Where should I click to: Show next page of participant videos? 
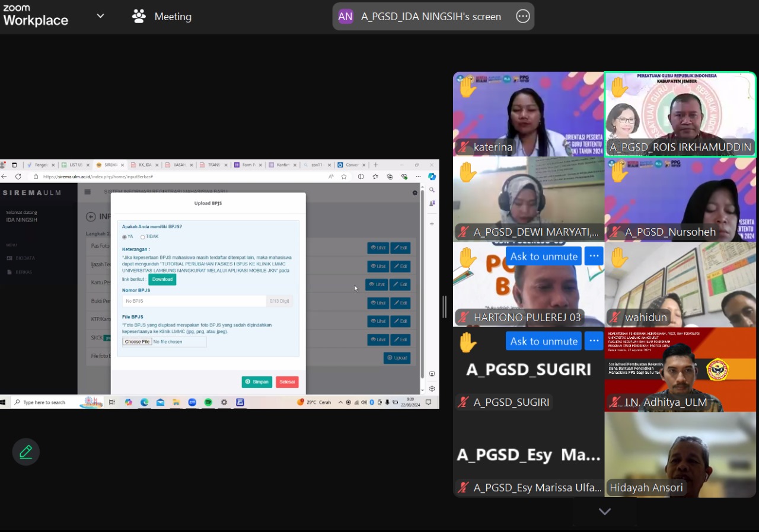click(x=604, y=511)
